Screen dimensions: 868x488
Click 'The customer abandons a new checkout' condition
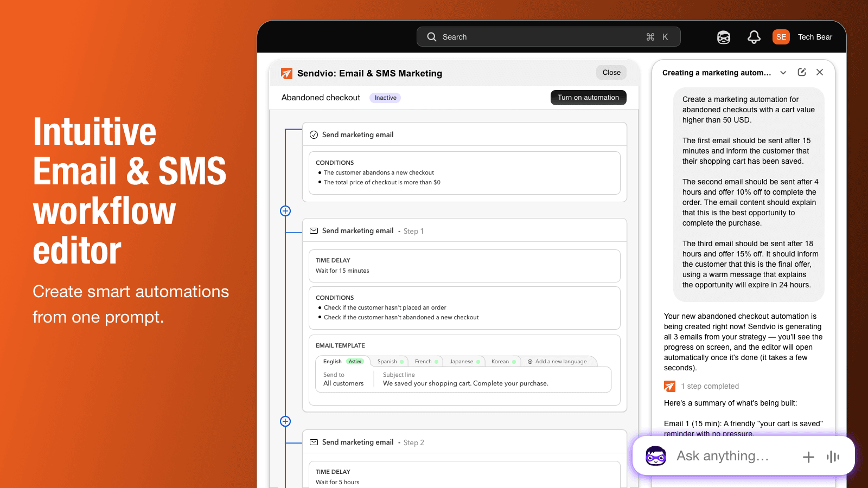(x=379, y=173)
